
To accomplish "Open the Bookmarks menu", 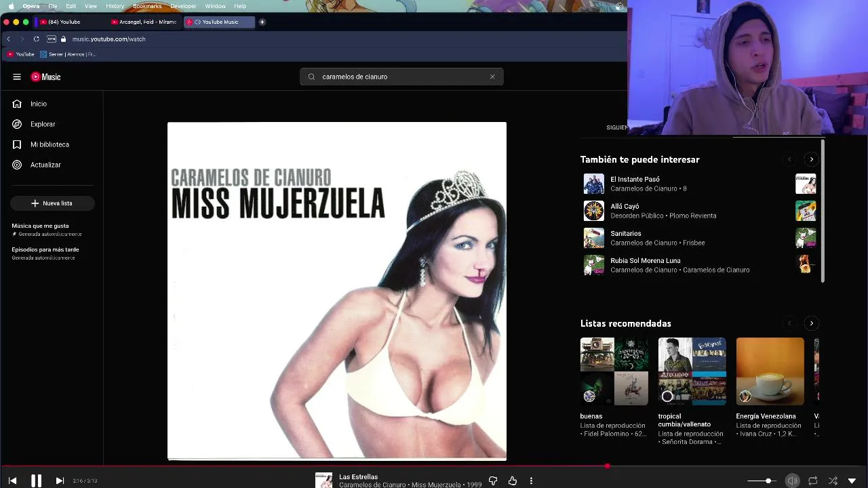I will click(147, 6).
